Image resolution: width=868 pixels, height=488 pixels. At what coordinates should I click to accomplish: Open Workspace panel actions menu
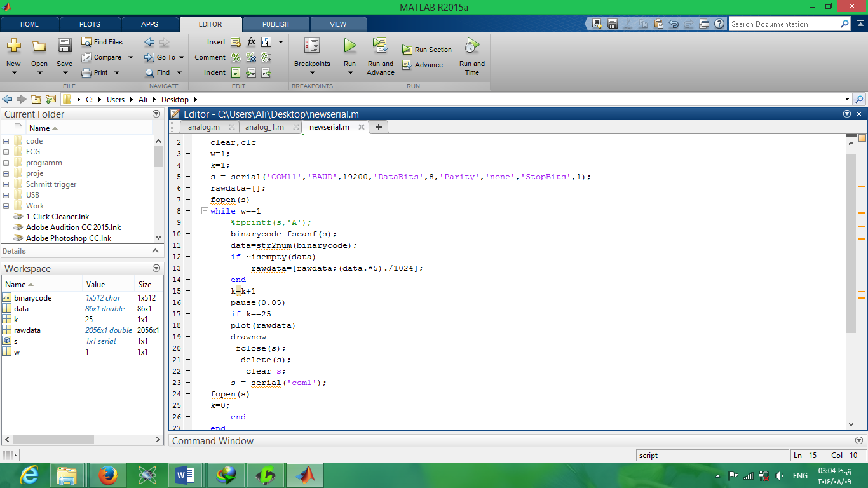pyautogui.click(x=156, y=268)
